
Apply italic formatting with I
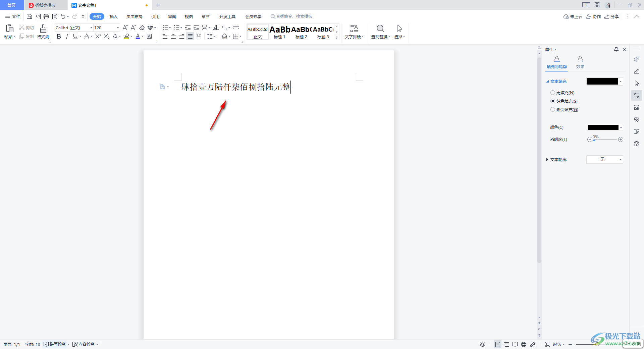[x=67, y=36]
